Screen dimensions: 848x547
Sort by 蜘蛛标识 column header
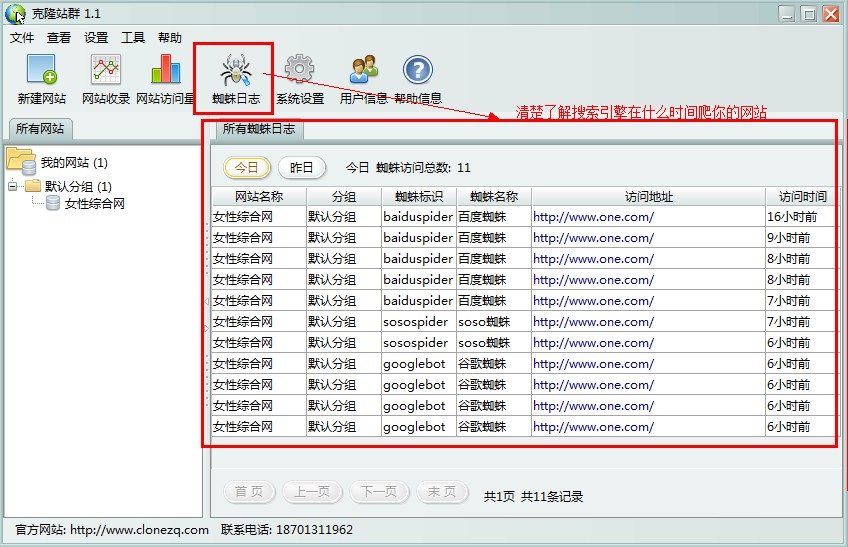click(419, 196)
